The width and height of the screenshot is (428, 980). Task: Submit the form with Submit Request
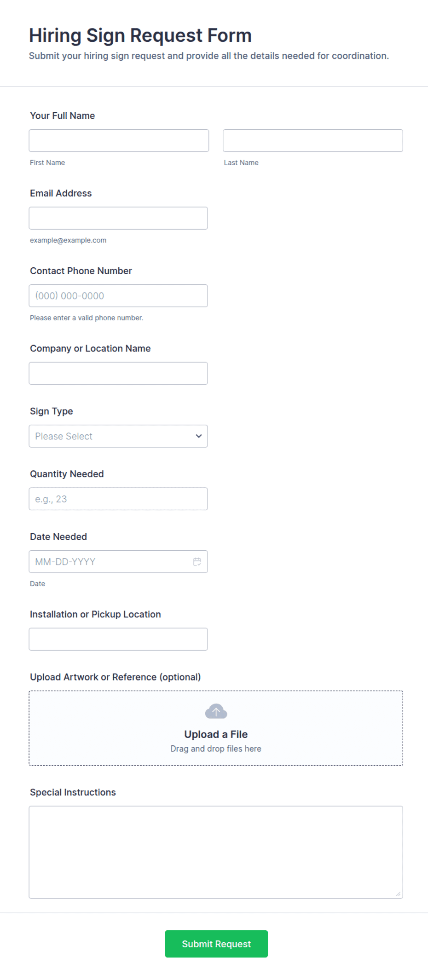pyautogui.click(x=216, y=944)
